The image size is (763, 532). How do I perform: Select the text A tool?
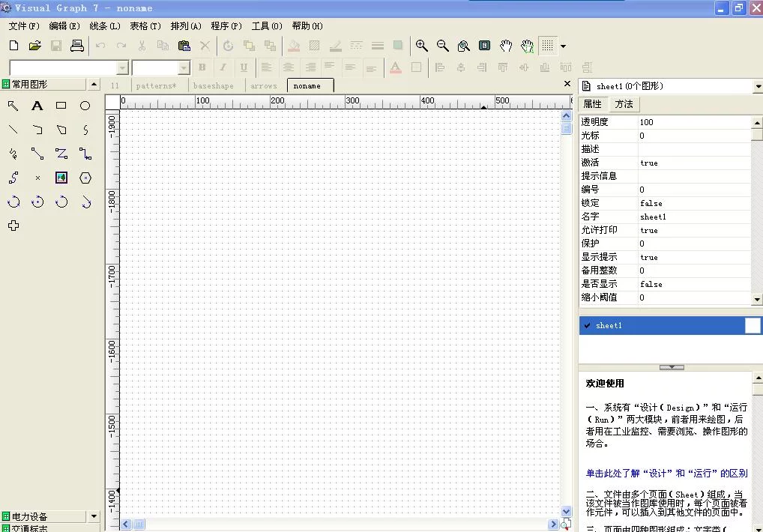(37, 106)
